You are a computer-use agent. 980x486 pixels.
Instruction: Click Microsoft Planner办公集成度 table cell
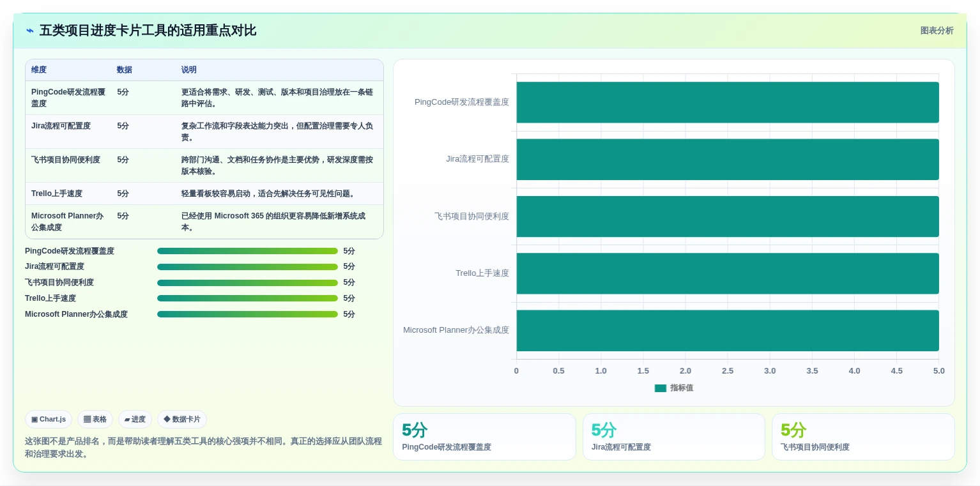coord(68,222)
